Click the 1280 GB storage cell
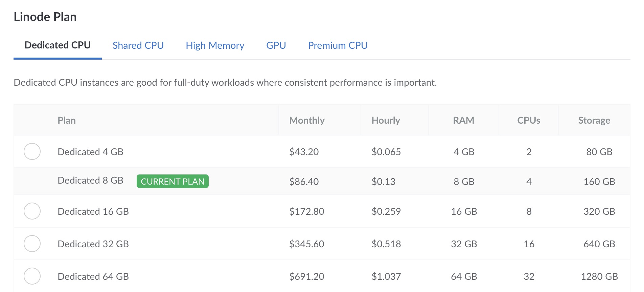Image resolution: width=644 pixels, height=292 pixels. [599, 276]
